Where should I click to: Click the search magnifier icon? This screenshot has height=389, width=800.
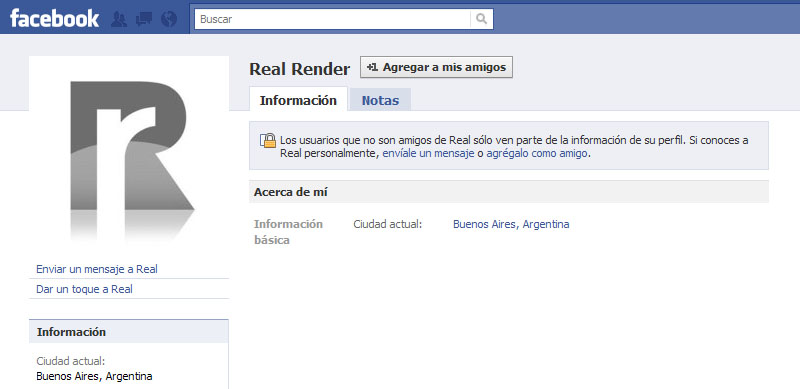(x=481, y=19)
